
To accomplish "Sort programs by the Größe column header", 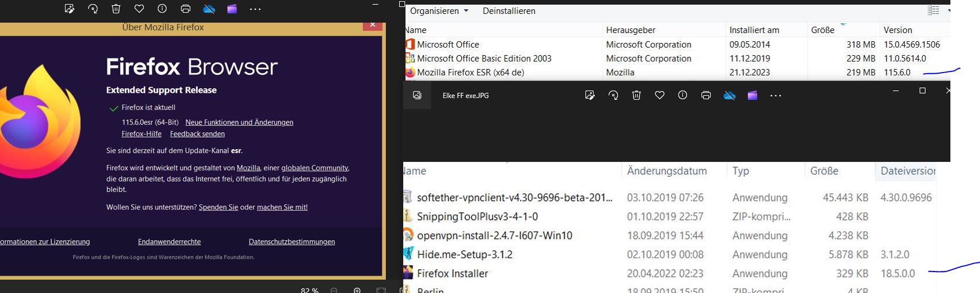I will pos(822,30).
